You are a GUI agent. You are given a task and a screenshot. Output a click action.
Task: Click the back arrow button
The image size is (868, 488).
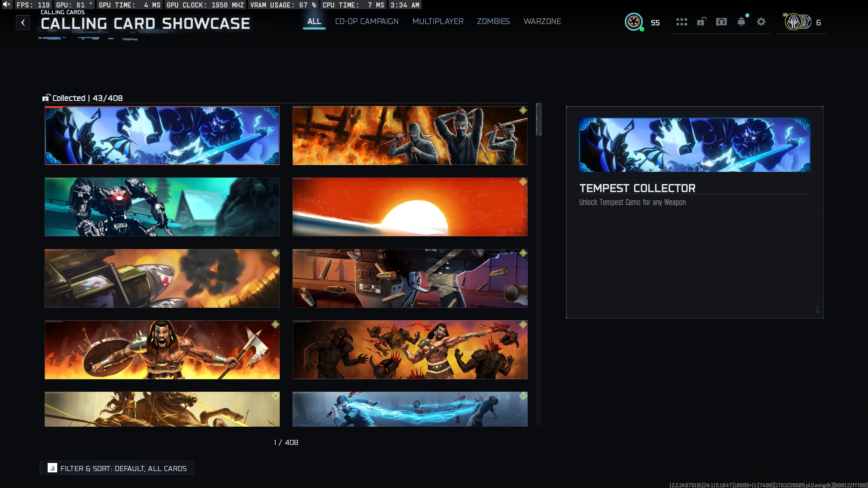pos(23,23)
